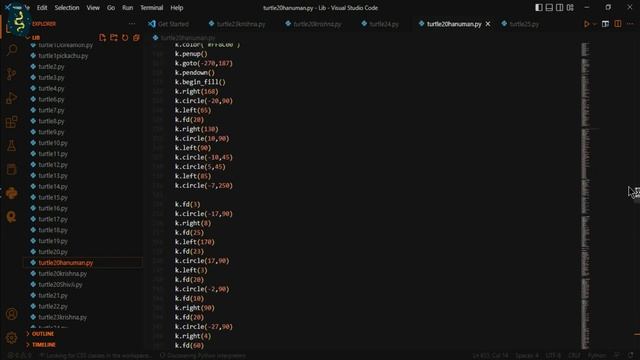The image size is (640, 360).
Task: Click the k.begin_fill() code line
Action: pyautogui.click(x=200, y=82)
